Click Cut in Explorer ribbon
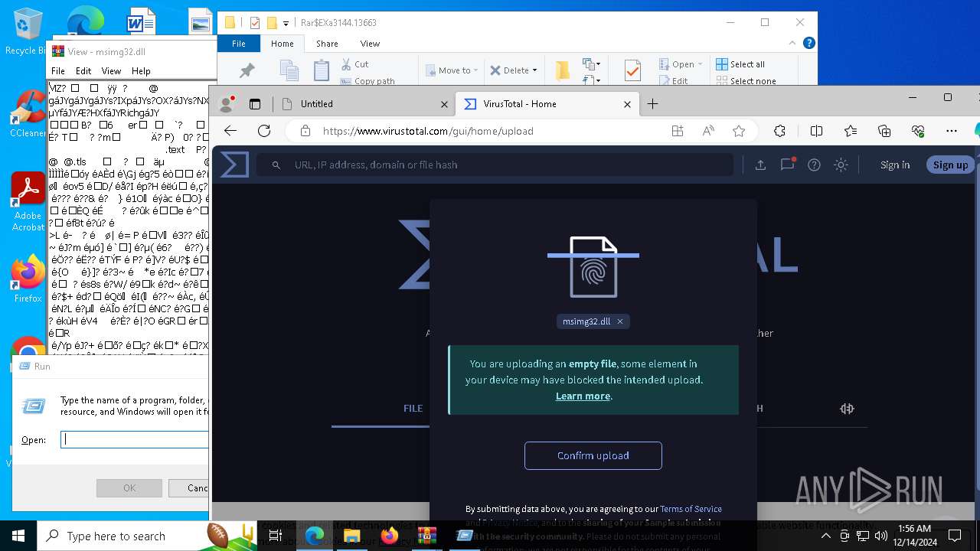The image size is (980, 551). 355,64
